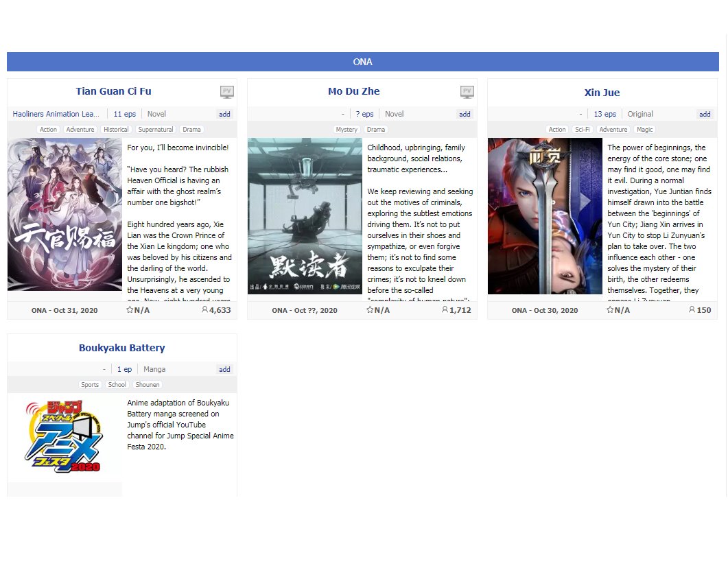Select the School genre tag
Viewport: 728px width, 566px height.
point(117,385)
